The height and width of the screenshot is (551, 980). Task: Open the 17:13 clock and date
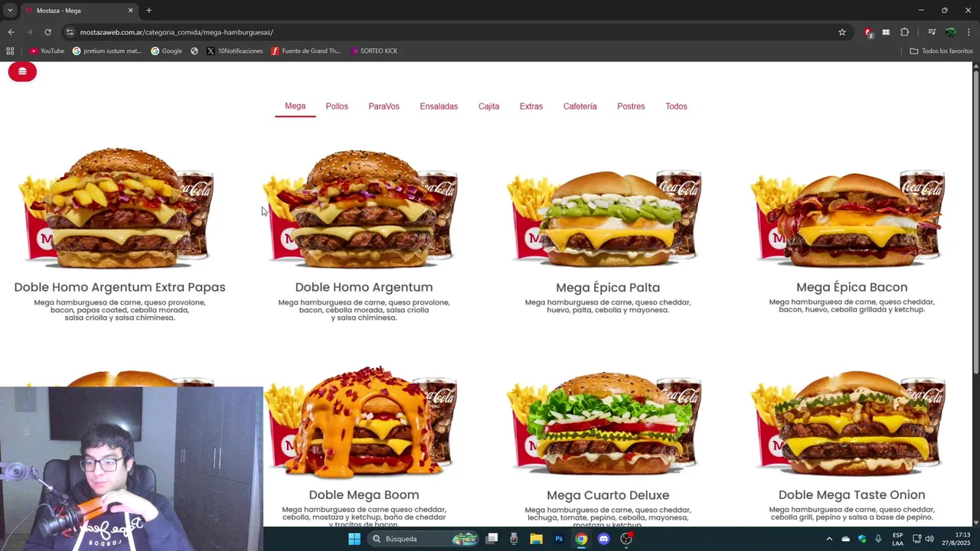pos(956,539)
